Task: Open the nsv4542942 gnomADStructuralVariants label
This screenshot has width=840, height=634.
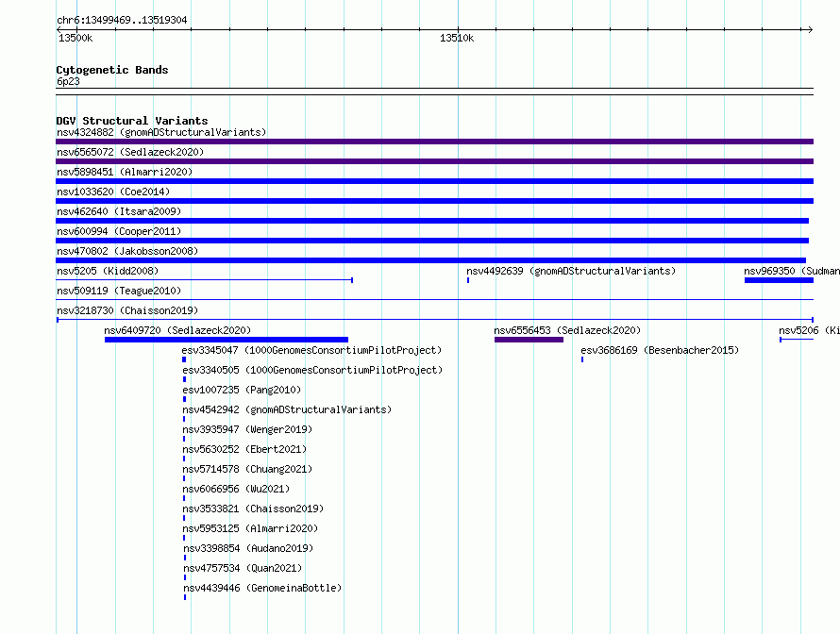Action: pyautogui.click(x=287, y=409)
